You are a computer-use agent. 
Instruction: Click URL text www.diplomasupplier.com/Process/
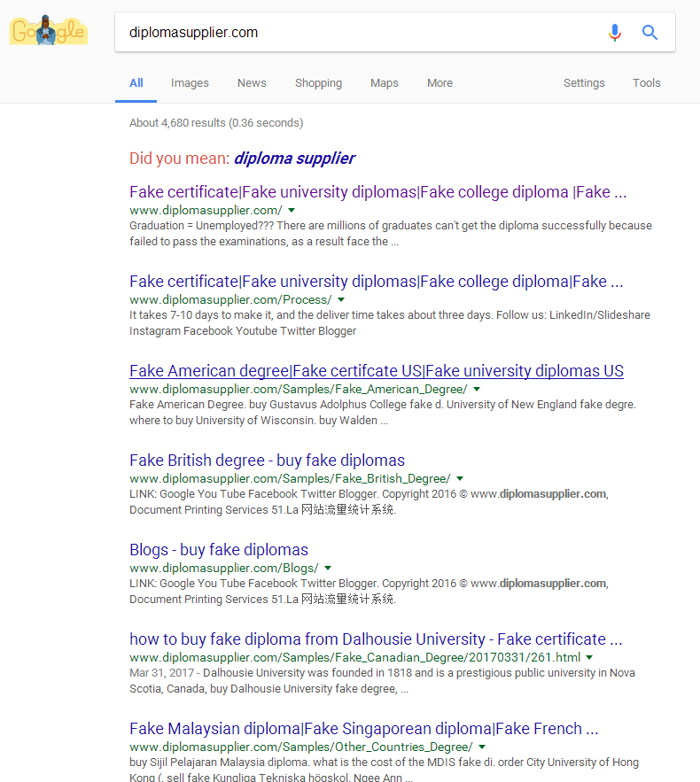[x=230, y=299]
